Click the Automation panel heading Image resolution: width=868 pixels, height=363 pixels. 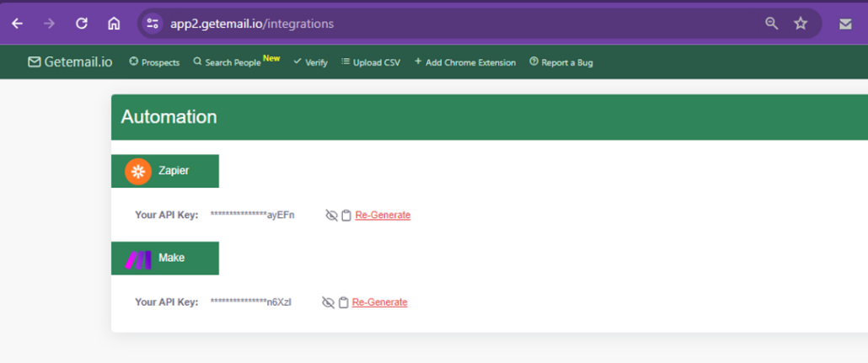[169, 117]
